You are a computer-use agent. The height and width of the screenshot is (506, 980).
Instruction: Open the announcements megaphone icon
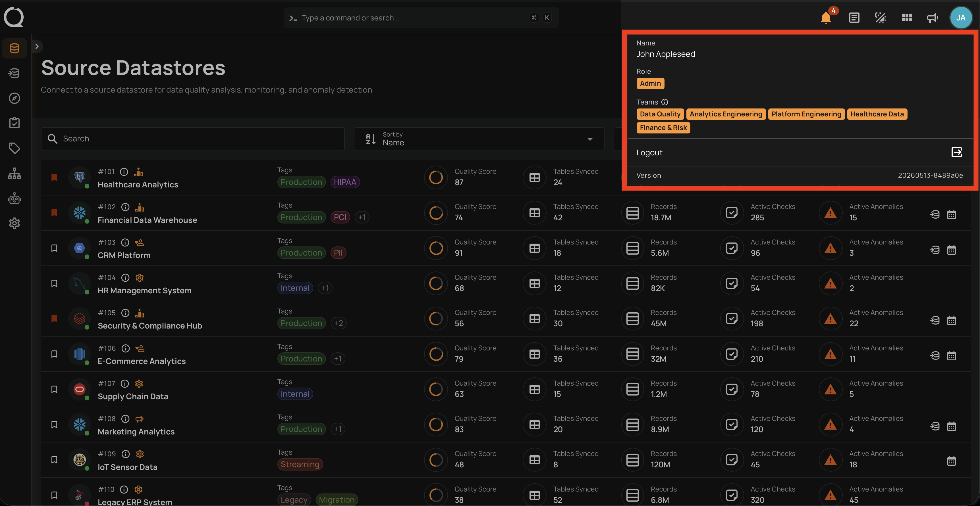pyautogui.click(x=933, y=18)
